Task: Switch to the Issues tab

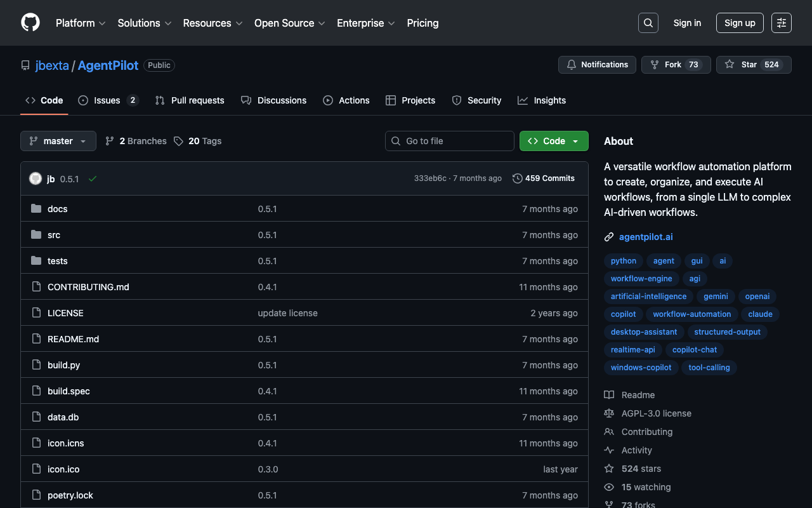Action: click(107, 100)
